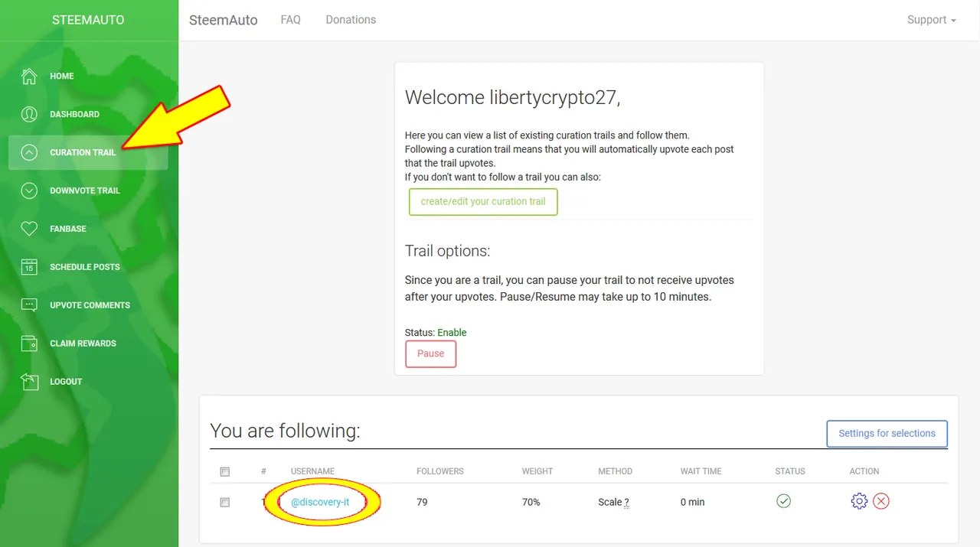Open the @discovery-it username link
This screenshot has height=547, width=980.
320,503
